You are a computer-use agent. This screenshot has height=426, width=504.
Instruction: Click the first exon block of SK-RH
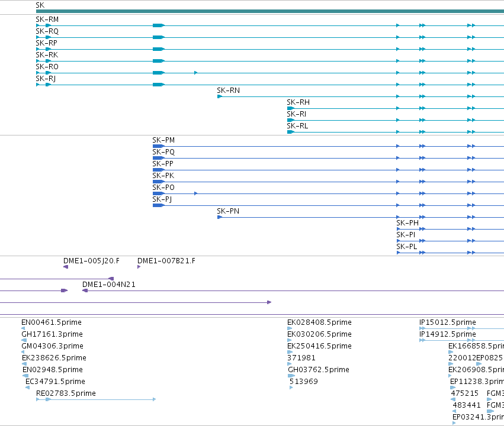[x=291, y=108]
